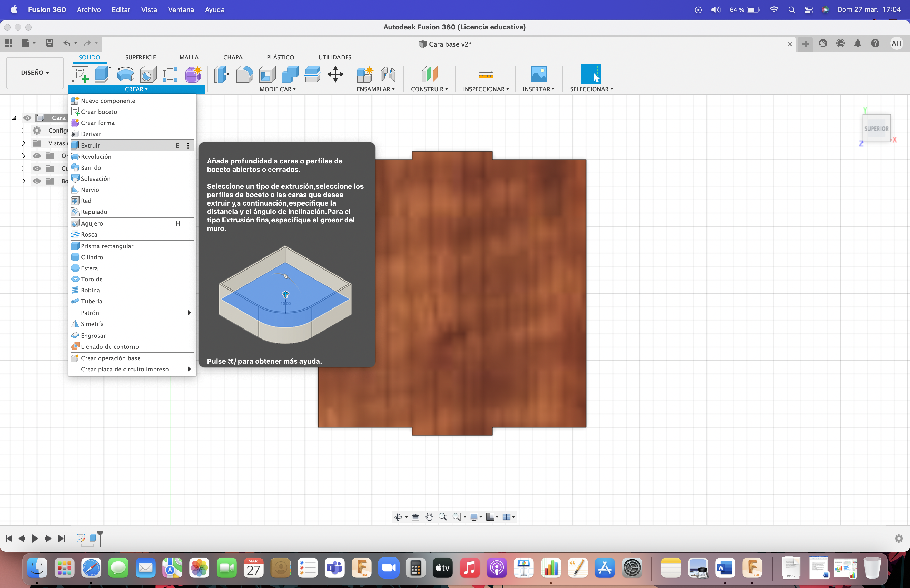
Task: Switch to the MALLA tab
Action: [x=189, y=57]
